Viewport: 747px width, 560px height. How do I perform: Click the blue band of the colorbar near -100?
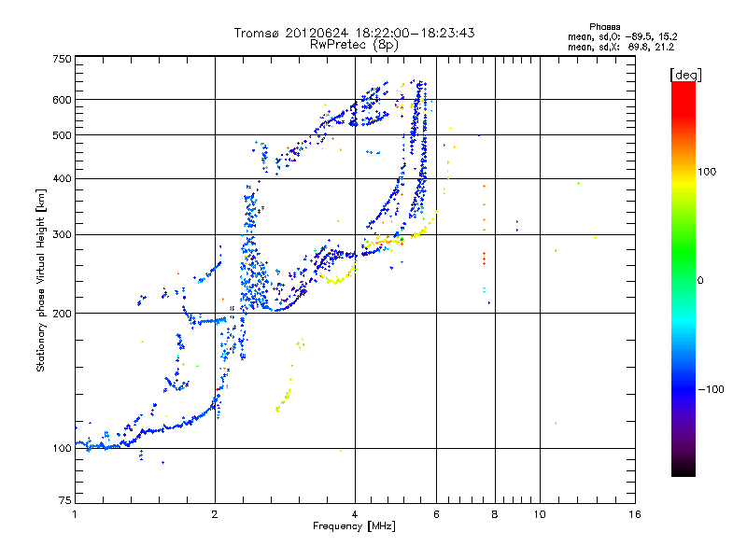coord(684,388)
